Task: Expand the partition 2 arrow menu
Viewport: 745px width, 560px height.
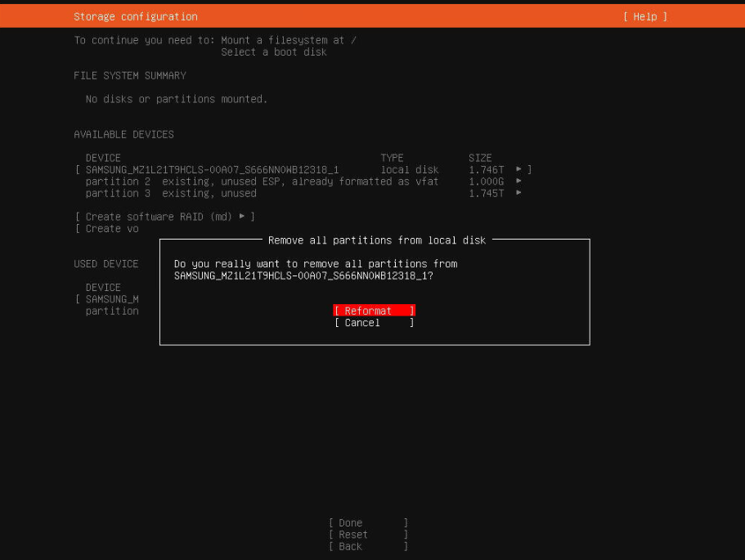Action: click(519, 181)
